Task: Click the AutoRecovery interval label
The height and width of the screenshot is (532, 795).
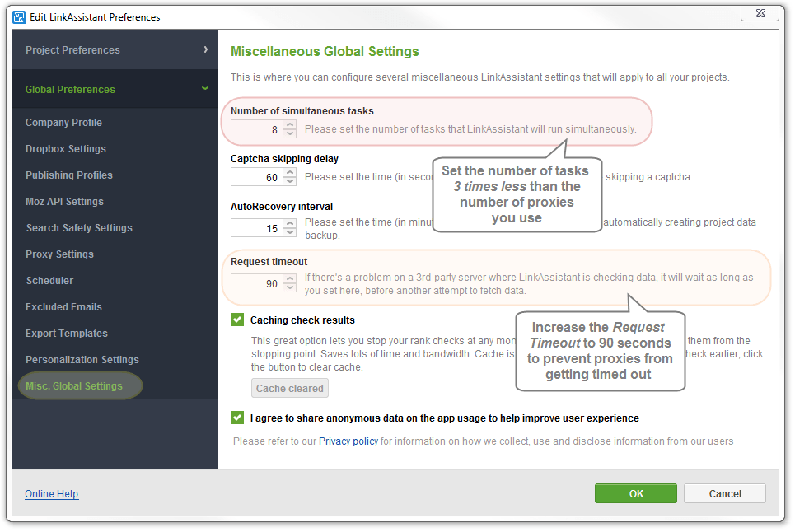Action: coord(282,206)
